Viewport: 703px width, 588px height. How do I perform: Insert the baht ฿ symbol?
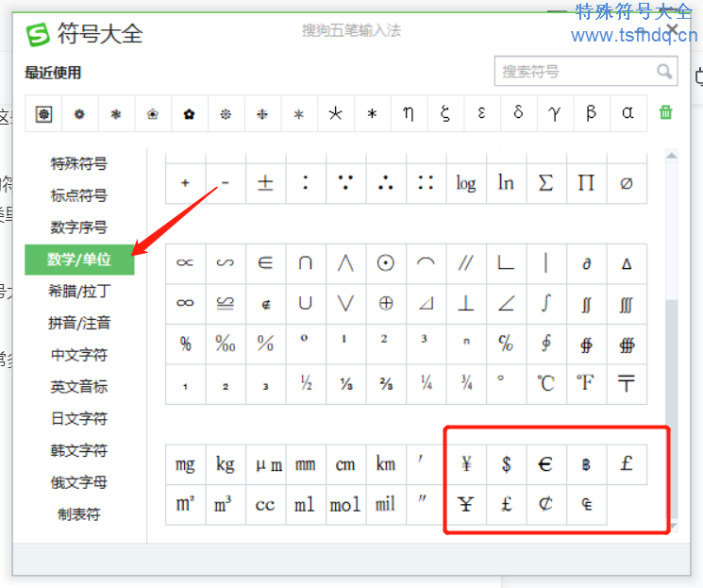pyautogui.click(x=586, y=464)
